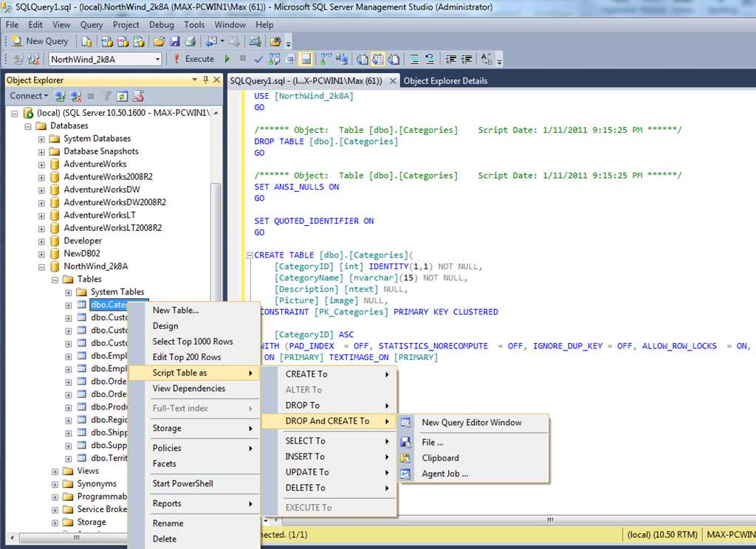Screen dimensions: 756x549
Task: Click the Execute button
Action: tap(193, 59)
